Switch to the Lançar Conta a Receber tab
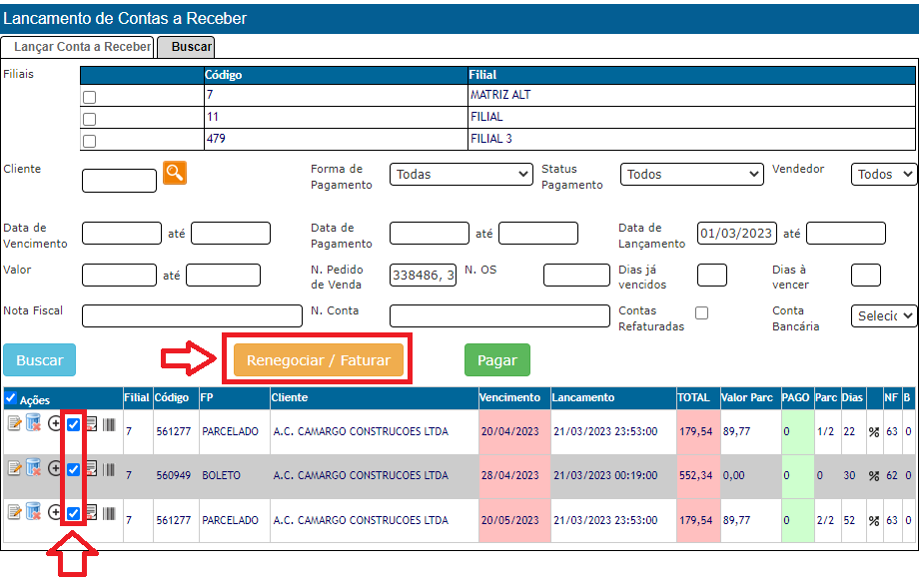The image size is (924, 586). click(x=77, y=47)
